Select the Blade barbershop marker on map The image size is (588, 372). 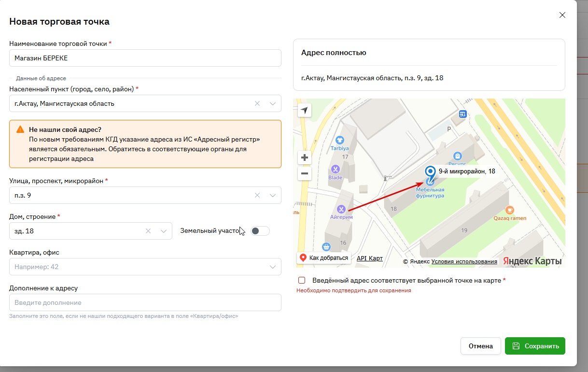(x=336, y=169)
